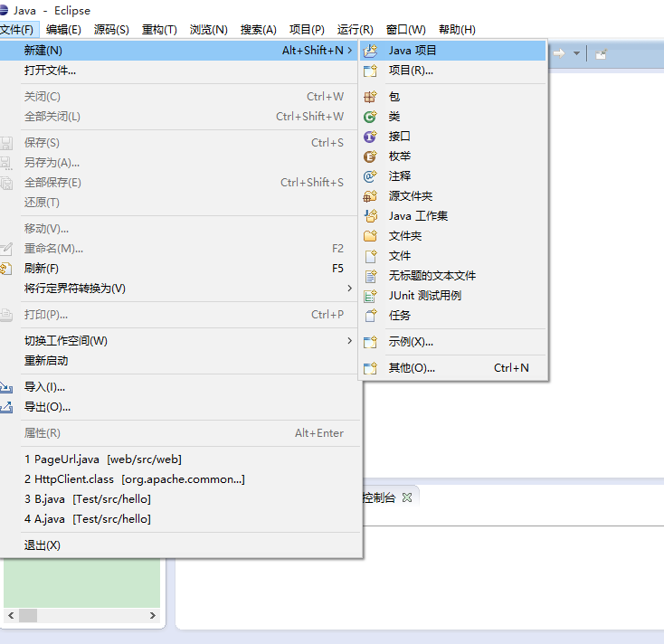Click the 枚举 enum icon

370,156
